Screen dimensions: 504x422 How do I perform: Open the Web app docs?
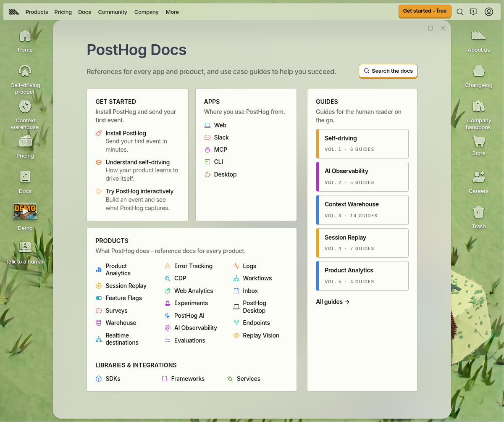pyautogui.click(x=215, y=125)
